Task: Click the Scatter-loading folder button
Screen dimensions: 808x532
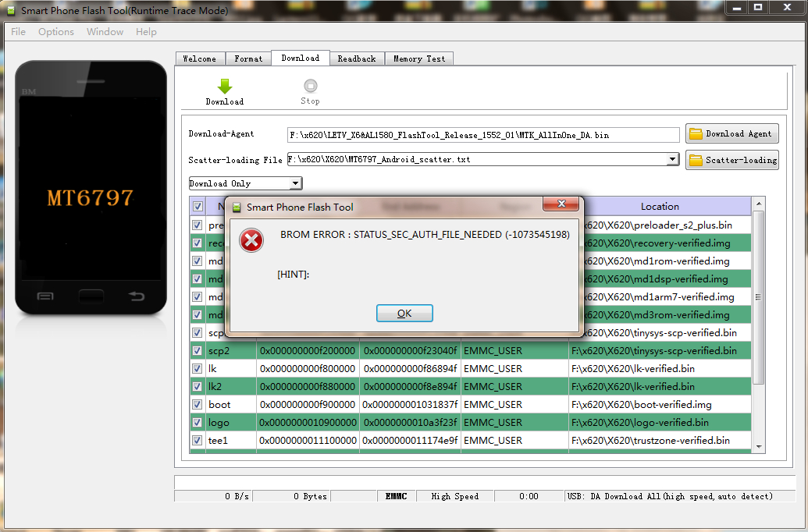Action: [x=731, y=160]
